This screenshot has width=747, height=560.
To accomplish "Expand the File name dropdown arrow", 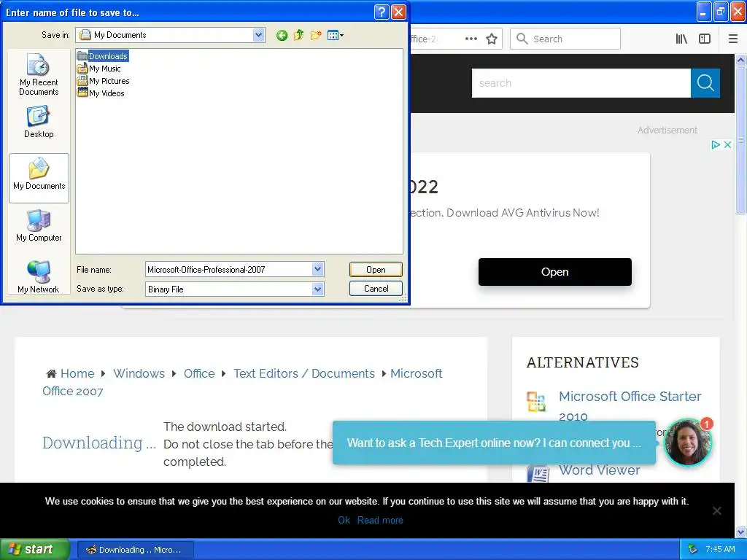I will pyautogui.click(x=318, y=270).
